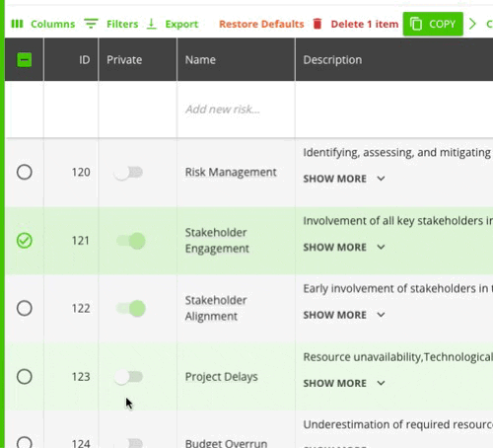Screen dimensions: 493x448
Task: Sort by the ID column header
Action: click(84, 60)
